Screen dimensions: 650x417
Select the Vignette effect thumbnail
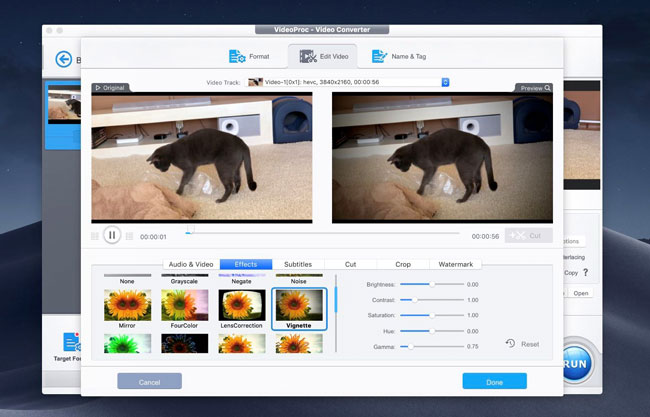tap(299, 305)
